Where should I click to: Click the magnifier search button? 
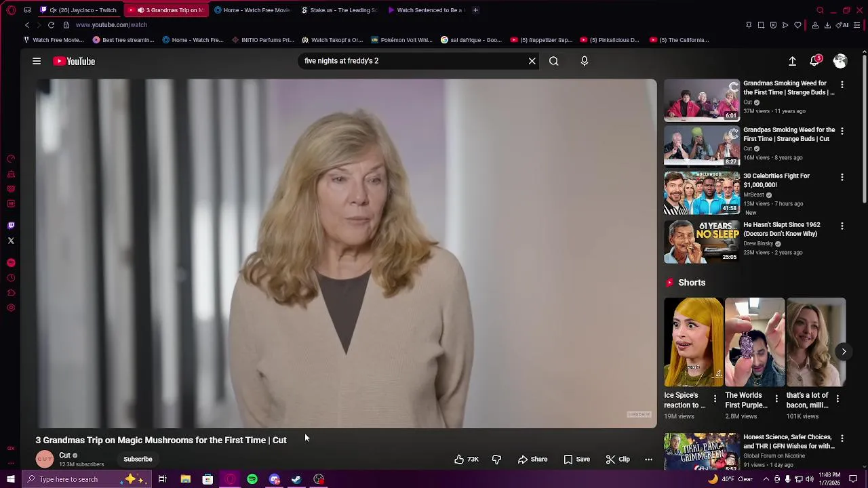point(554,61)
